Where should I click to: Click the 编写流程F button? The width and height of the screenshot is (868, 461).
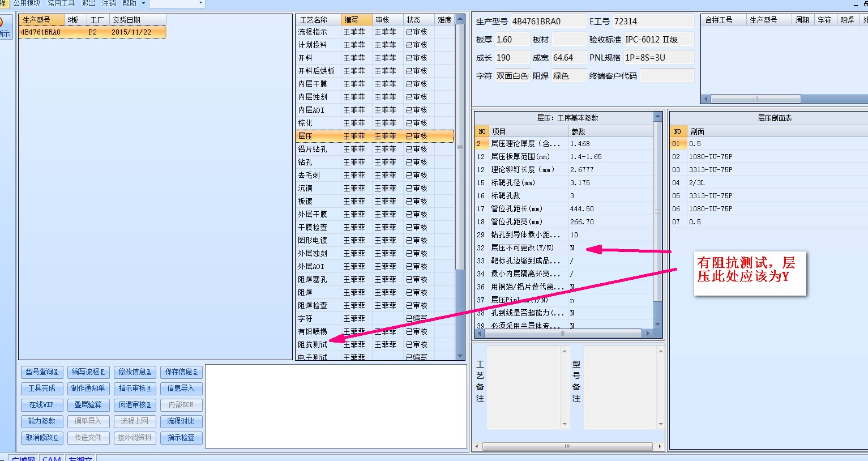[x=88, y=372]
